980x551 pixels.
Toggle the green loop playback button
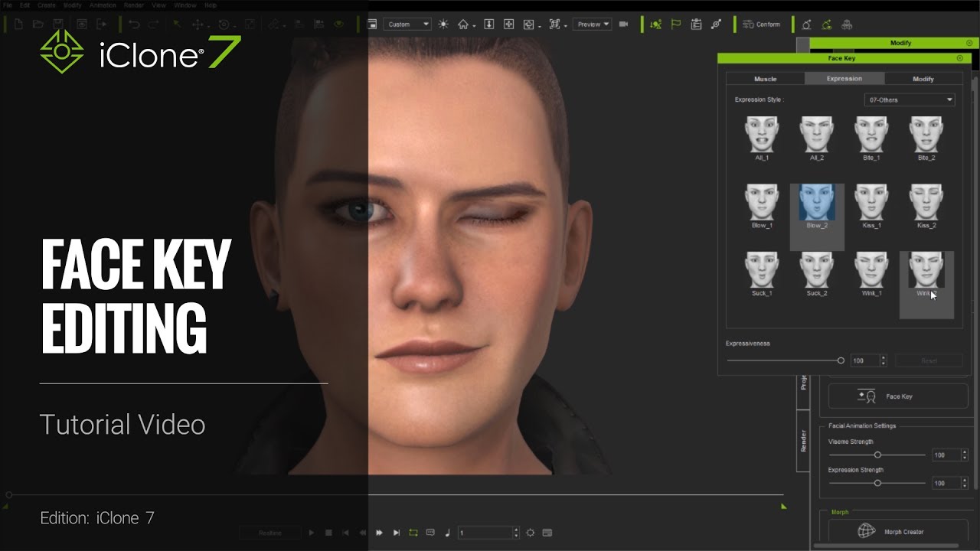(x=413, y=533)
